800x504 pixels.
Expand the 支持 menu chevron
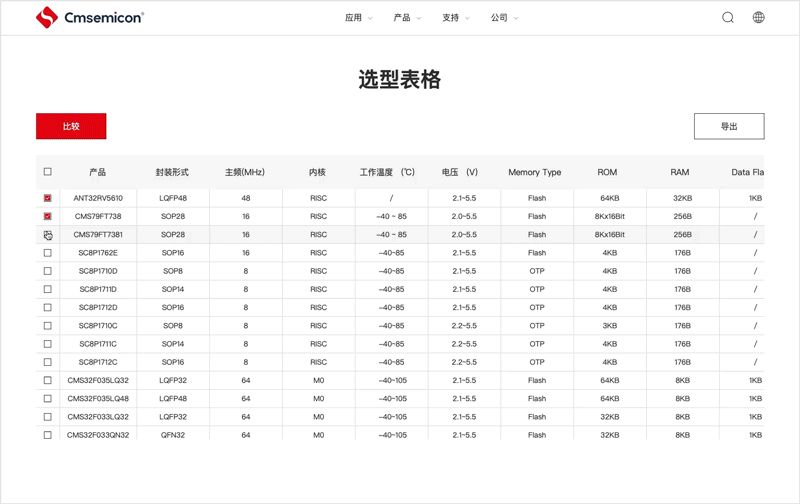point(467,18)
